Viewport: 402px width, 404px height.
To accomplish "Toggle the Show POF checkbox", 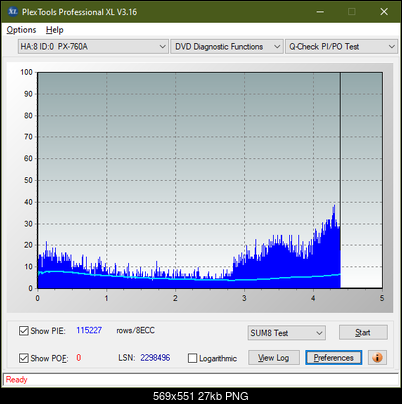I will pyautogui.click(x=24, y=358).
